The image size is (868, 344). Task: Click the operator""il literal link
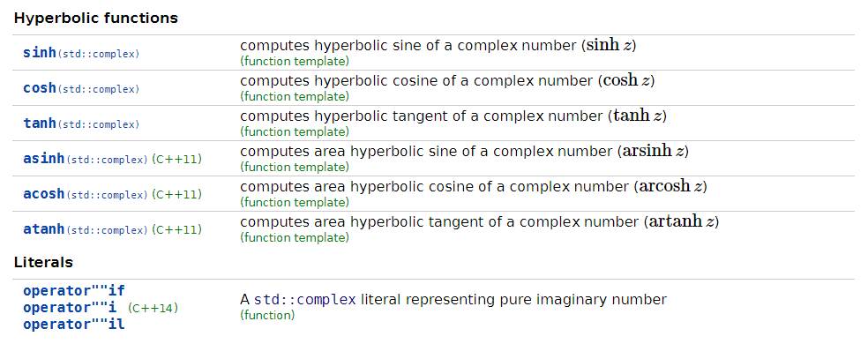point(74,325)
